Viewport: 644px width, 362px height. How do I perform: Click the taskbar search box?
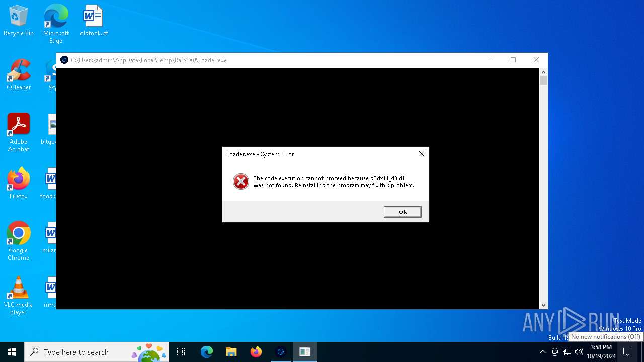tap(97, 352)
